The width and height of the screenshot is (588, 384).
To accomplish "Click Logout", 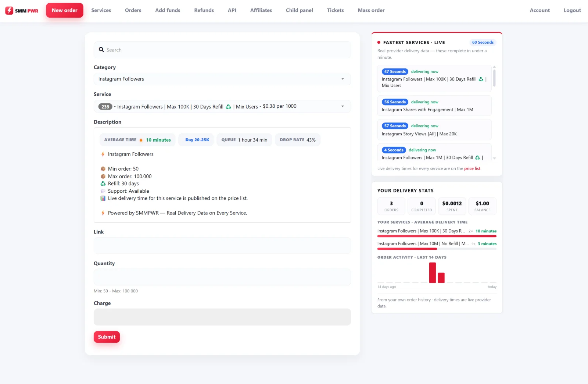I will click(572, 10).
